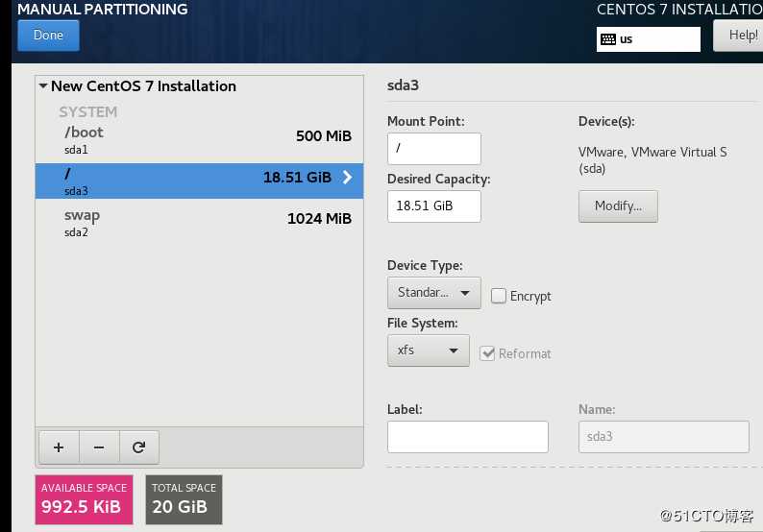Open the xfs File System dropdown
This screenshot has width=763, height=532.
(x=429, y=351)
